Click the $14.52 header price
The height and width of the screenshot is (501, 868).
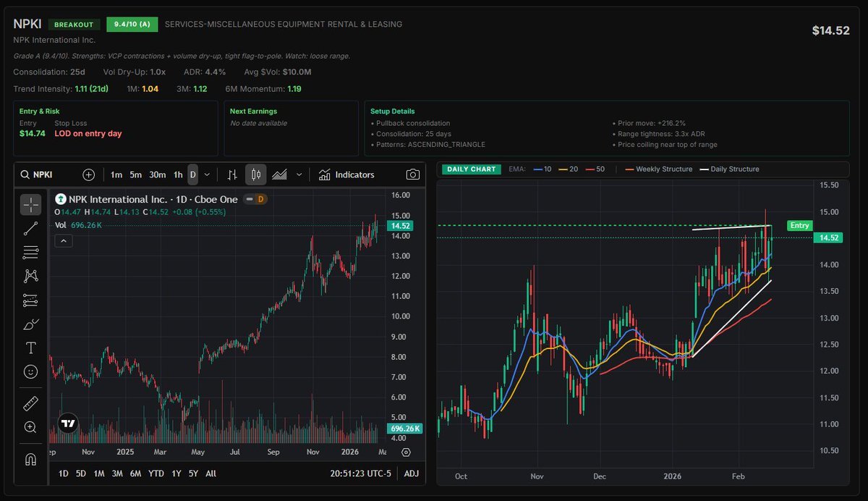click(830, 30)
